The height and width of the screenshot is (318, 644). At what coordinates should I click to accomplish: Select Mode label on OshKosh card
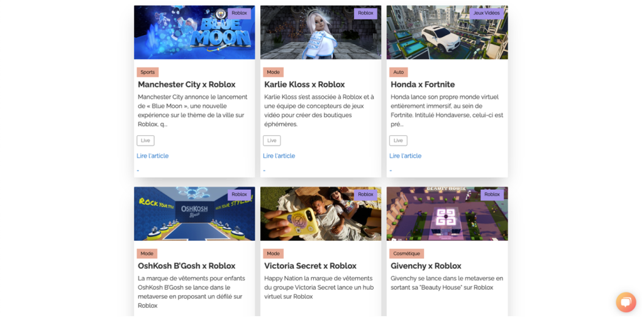(147, 253)
